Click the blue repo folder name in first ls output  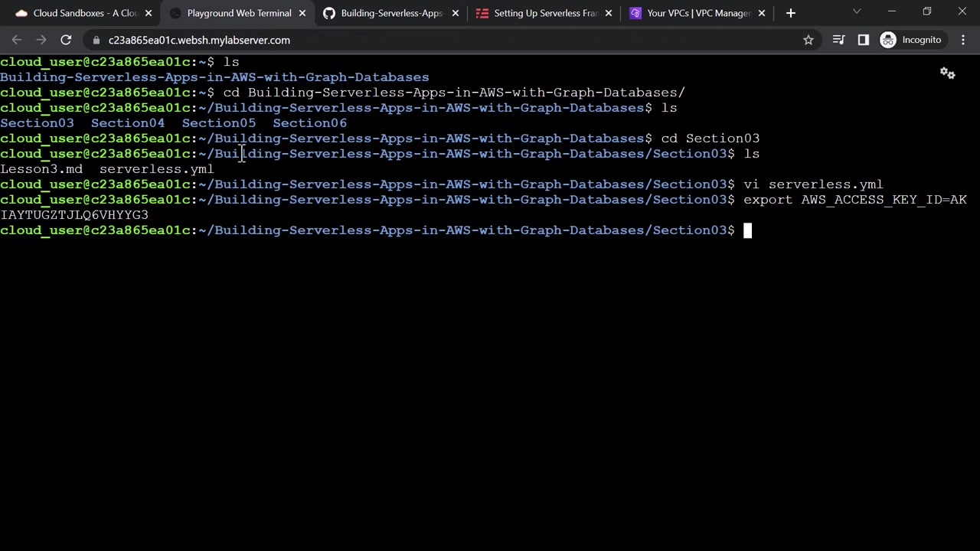tap(214, 77)
